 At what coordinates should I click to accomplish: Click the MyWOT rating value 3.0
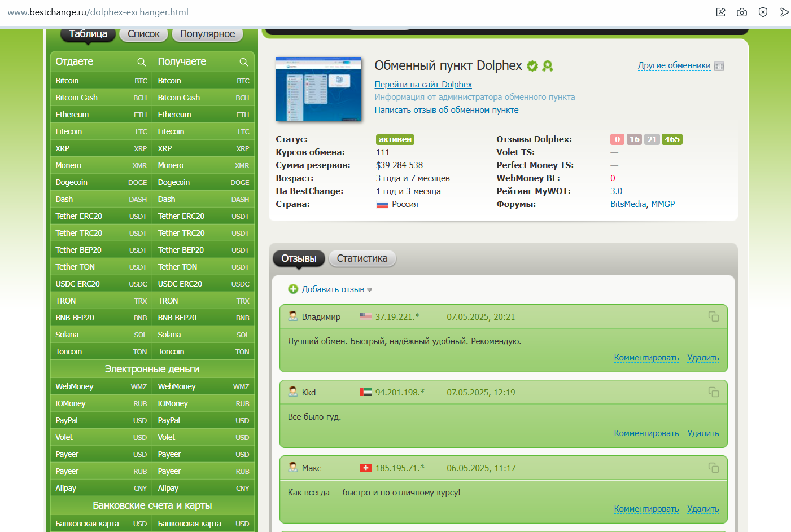616,191
